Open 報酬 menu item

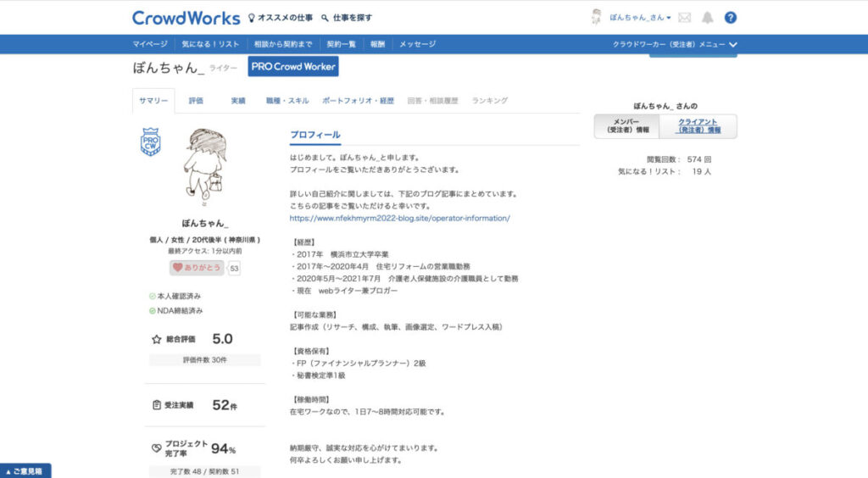377,44
